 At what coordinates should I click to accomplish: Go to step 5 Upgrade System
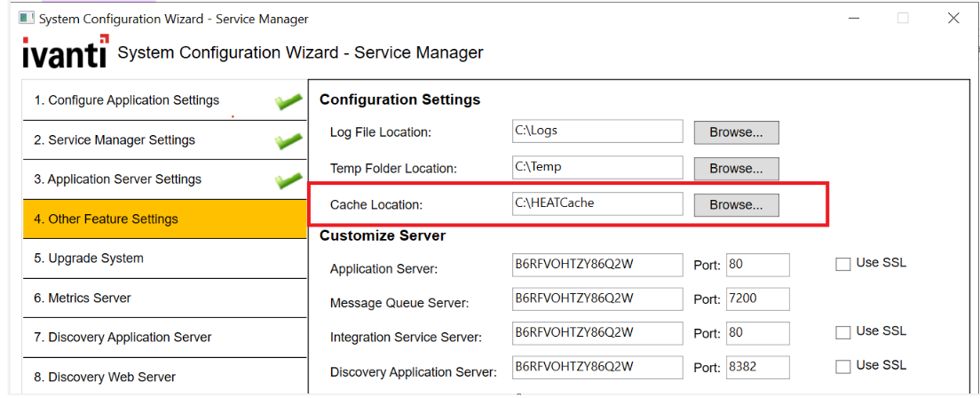164,259
